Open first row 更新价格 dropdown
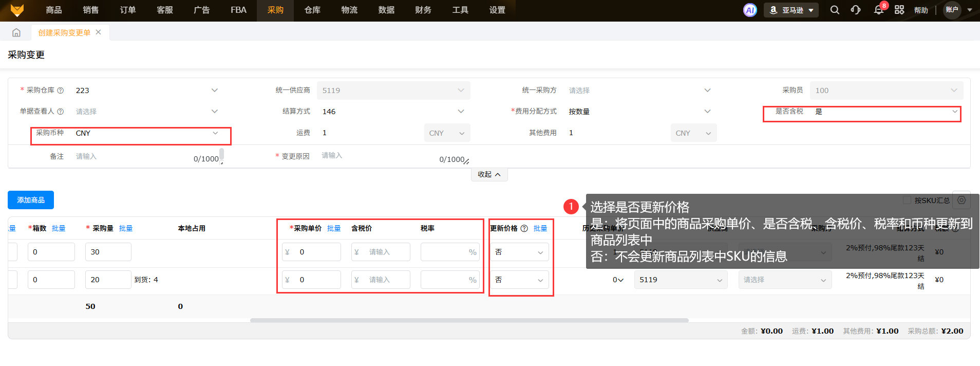 pyautogui.click(x=519, y=252)
